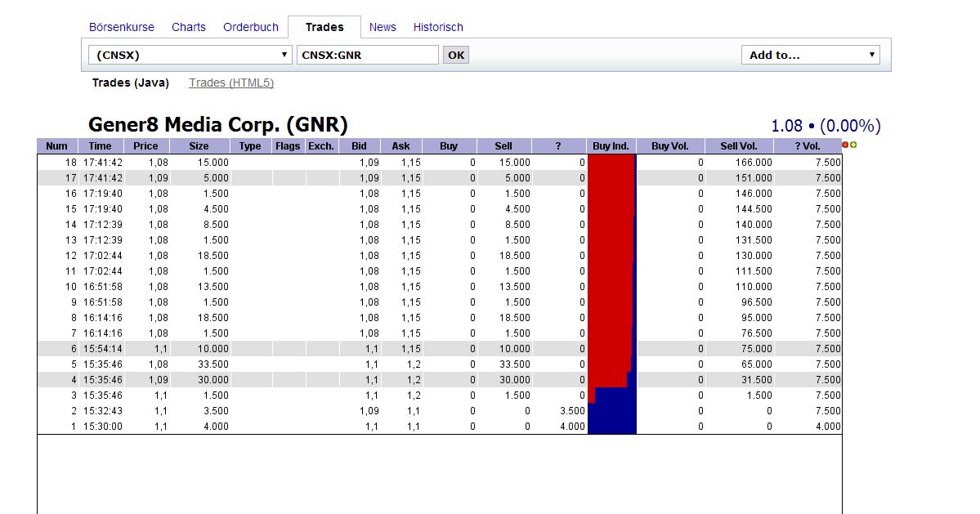Image resolution: width=980 pixels, height=514 pixels.
Task: Click the Sell Vol. value 96.500
Action: [x=757, y=302]
